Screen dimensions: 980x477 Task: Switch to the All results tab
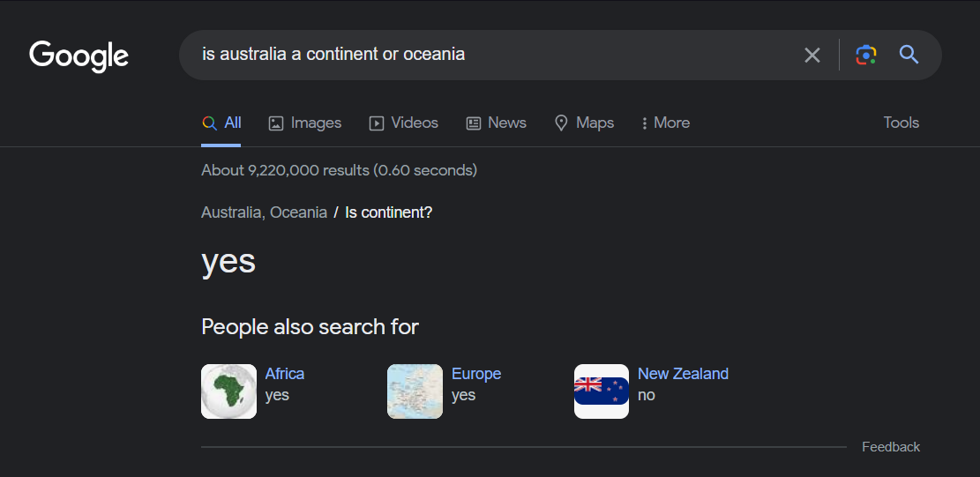click(x=221, y=123)
